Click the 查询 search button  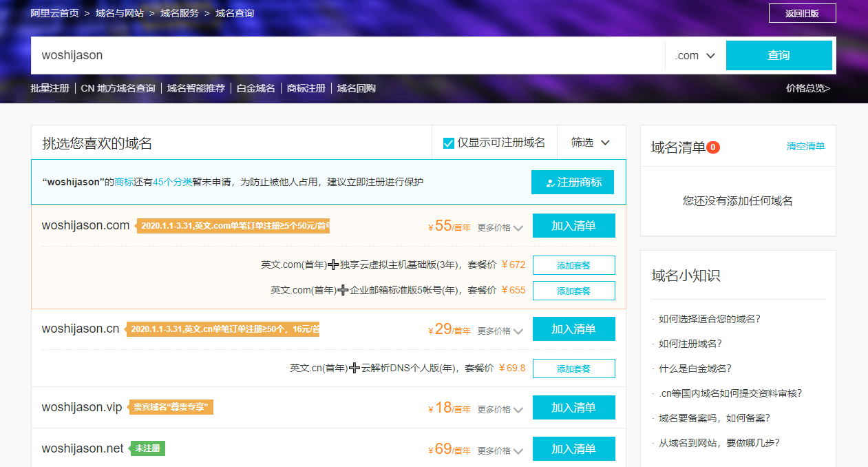[x=779, y=56]
